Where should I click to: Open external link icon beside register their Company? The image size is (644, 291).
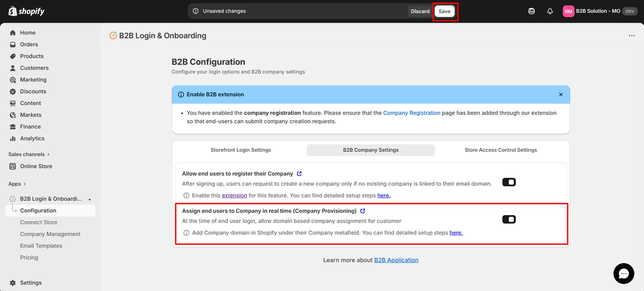pos(299,174)
